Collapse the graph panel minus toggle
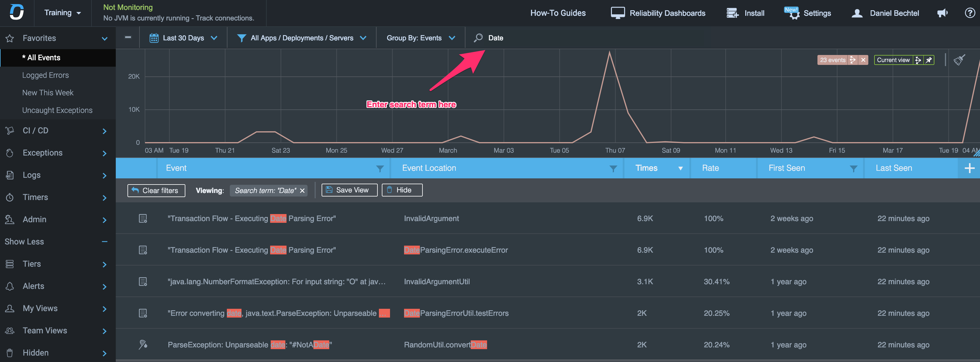 coord(128,37)
